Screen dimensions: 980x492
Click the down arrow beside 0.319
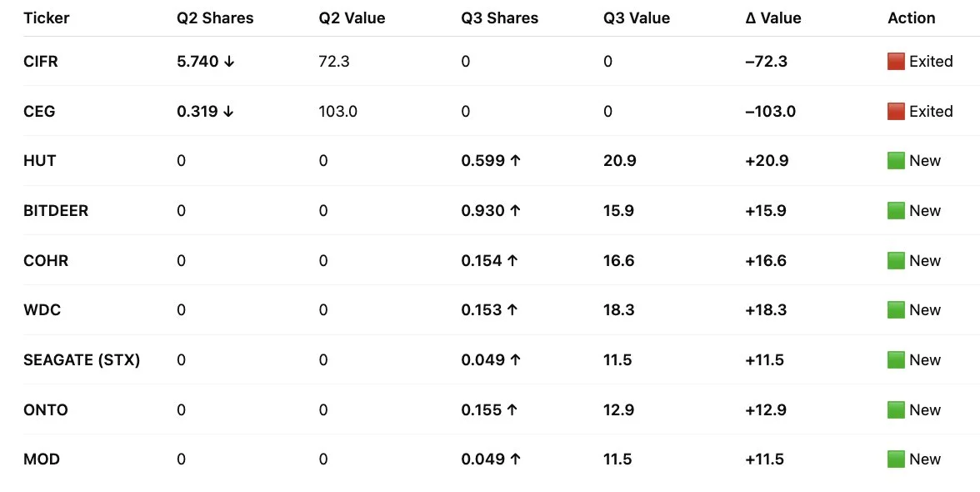tap(229, 112)
